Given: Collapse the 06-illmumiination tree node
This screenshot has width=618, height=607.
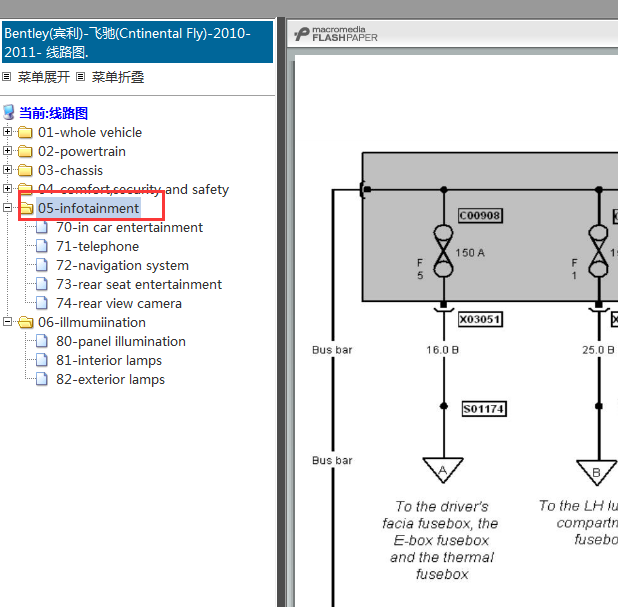Looking at the screenshot, I should pyautogui.click(x=8, y=322).
